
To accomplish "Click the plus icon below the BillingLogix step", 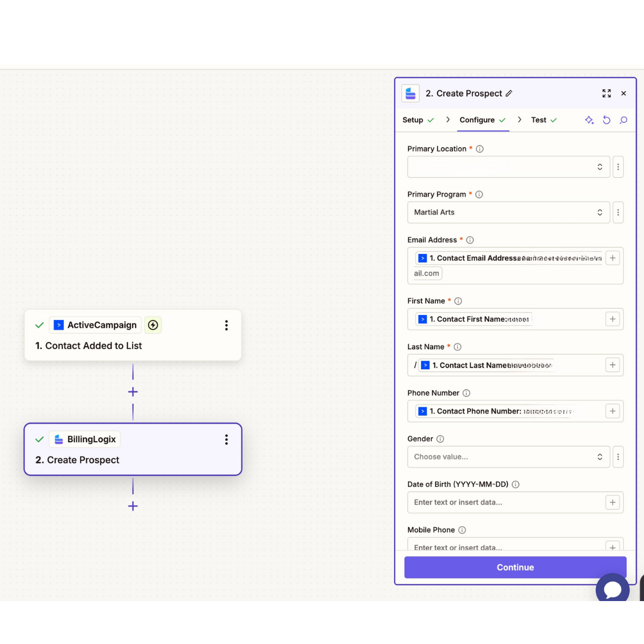I will click(x=133, y=506).
